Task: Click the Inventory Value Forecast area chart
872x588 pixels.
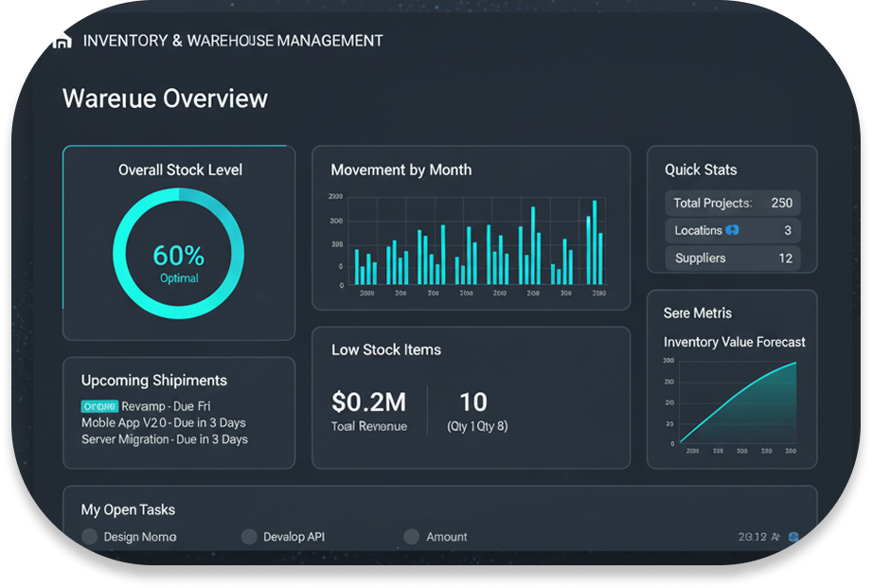Action: pyautogui.click(x=739, y=402)
